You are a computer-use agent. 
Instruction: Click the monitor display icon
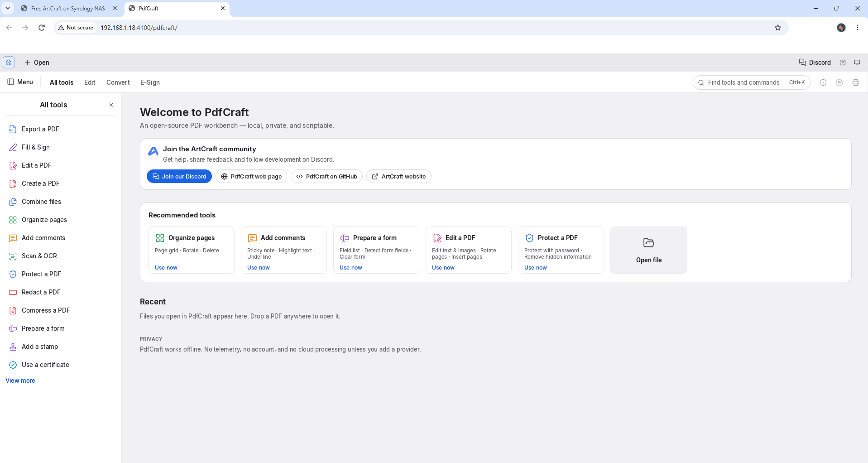point(857,63)
